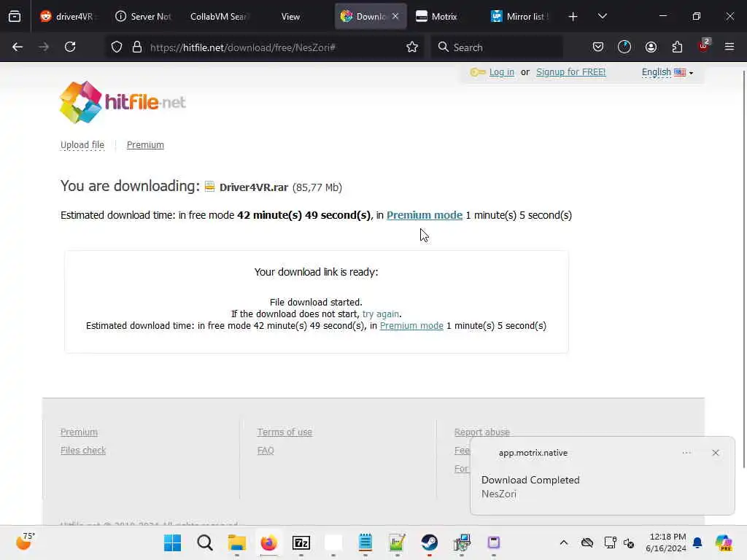This screenshot has width=747, height=560.
Task: Open Firefox View tab overview icon
Action: 15,17
